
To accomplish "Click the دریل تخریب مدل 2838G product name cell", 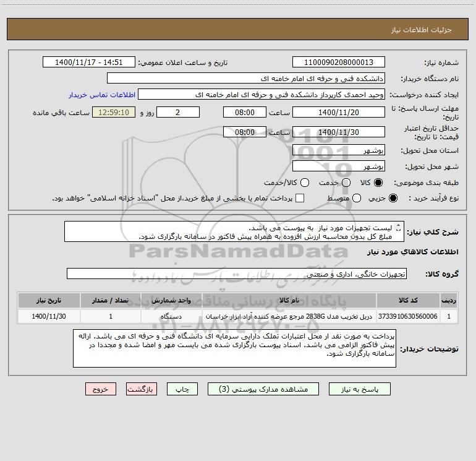I will [289, 316].
